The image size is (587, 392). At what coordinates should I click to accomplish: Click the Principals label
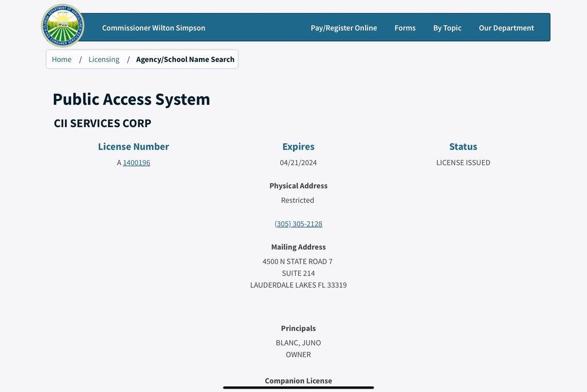pos(298,328)
